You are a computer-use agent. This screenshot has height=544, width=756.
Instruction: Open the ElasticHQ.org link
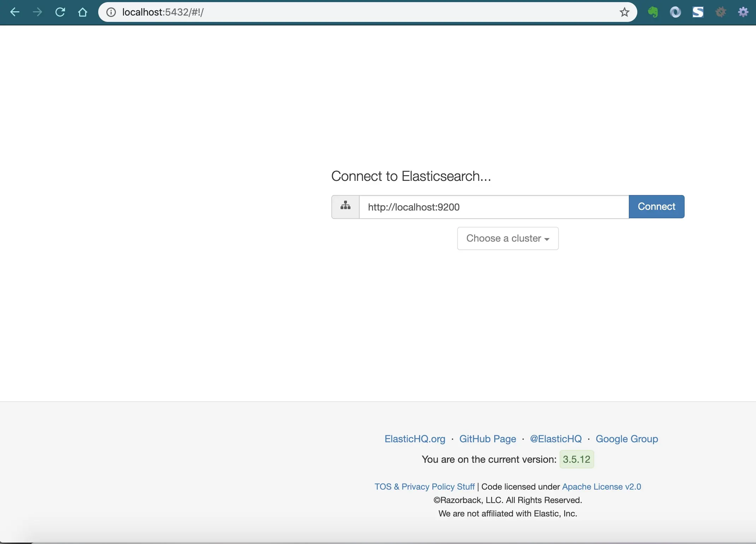click(415, 439)
